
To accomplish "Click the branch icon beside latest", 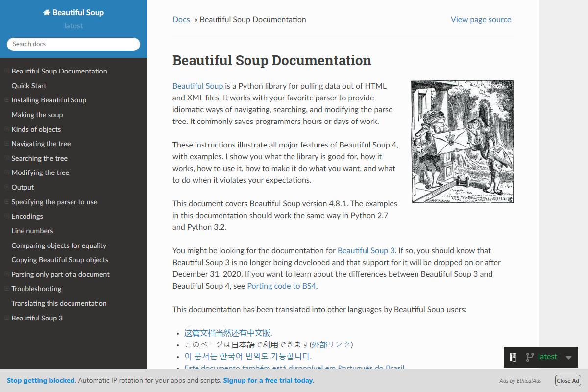I will coord(530,357).
